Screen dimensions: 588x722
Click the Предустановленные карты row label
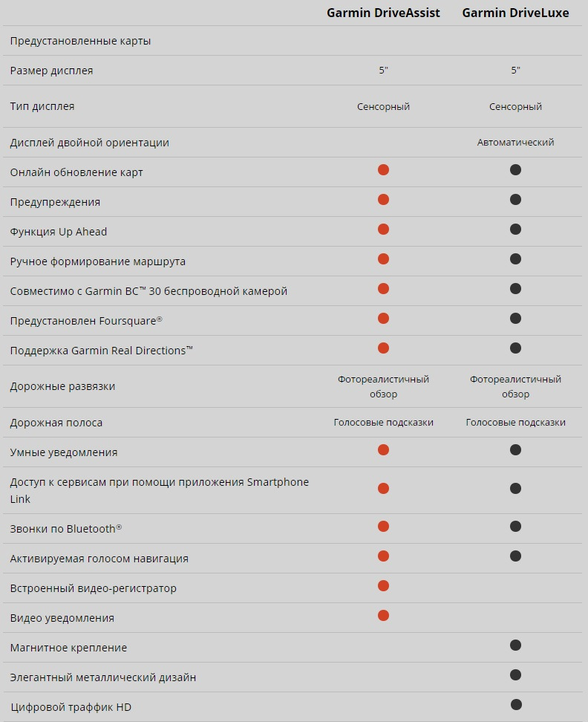(x=80, y=41)
